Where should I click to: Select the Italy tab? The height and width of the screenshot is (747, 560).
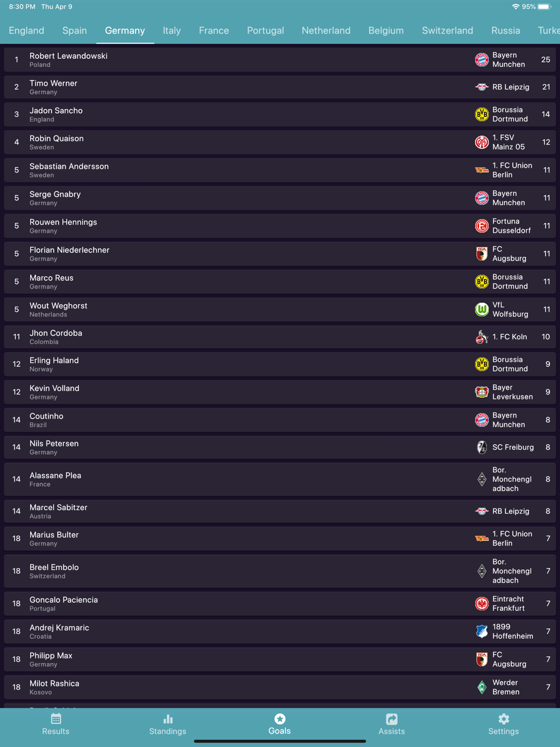pyautogui.click(x=172, y=30)
